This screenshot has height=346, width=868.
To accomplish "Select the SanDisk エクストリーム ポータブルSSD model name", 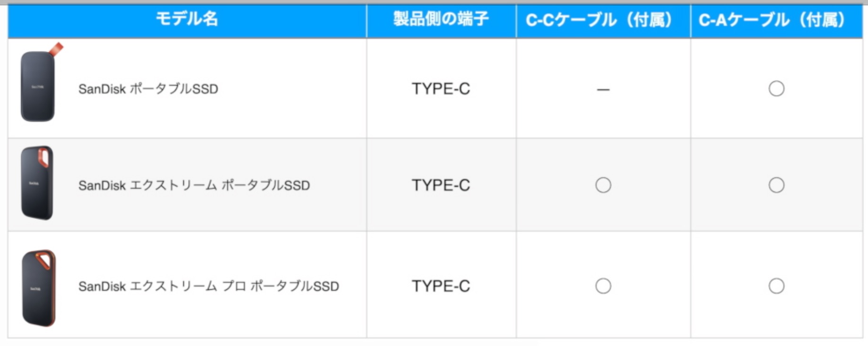I will click(194, 185).
